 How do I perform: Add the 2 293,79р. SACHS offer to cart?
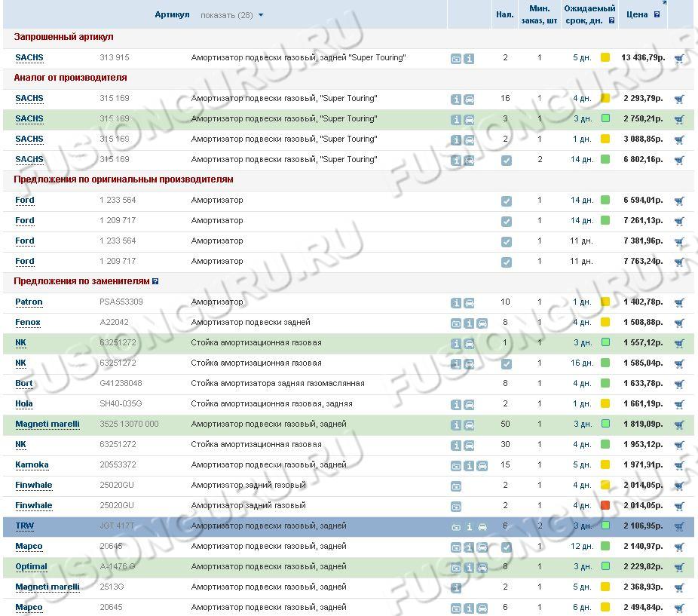[x=679, y=99]
